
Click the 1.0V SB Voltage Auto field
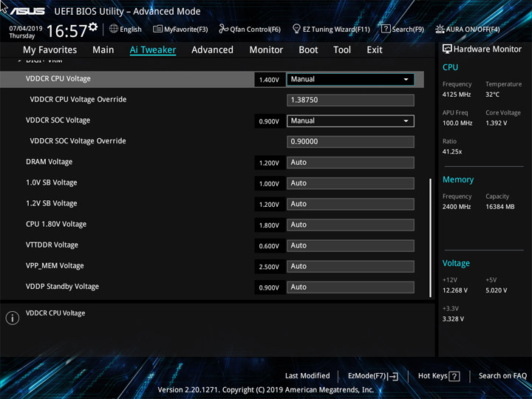pyautogui.click(x=350, y=183)
